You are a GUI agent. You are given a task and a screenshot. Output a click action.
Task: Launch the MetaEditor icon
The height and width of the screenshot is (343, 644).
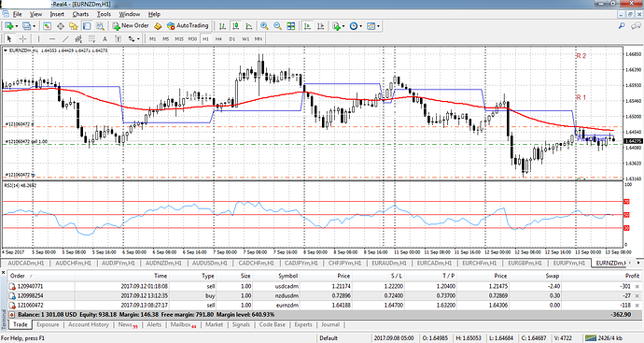158,26
